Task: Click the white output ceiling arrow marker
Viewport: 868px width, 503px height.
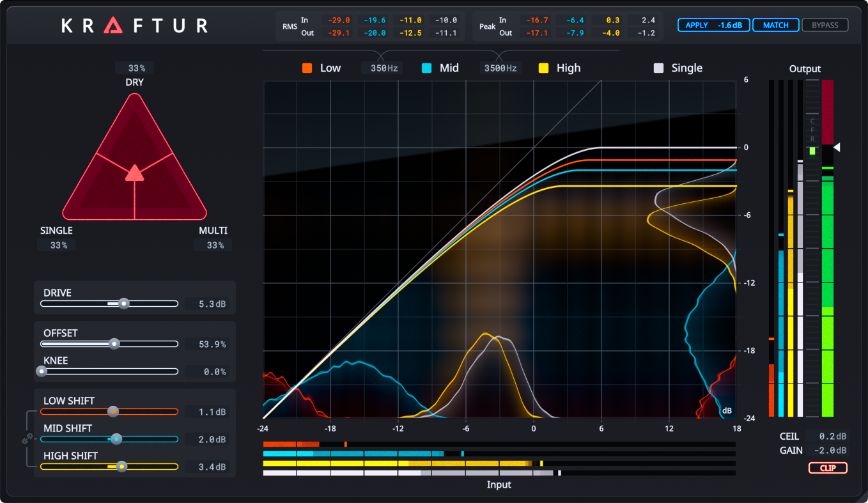Action: [x=837, y=148]
